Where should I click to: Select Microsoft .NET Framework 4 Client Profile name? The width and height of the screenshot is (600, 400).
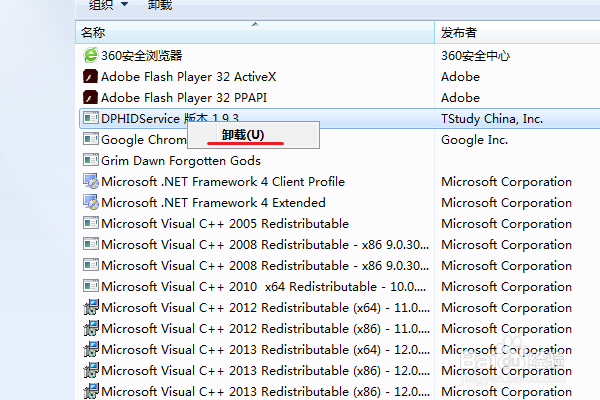[223, 182]
